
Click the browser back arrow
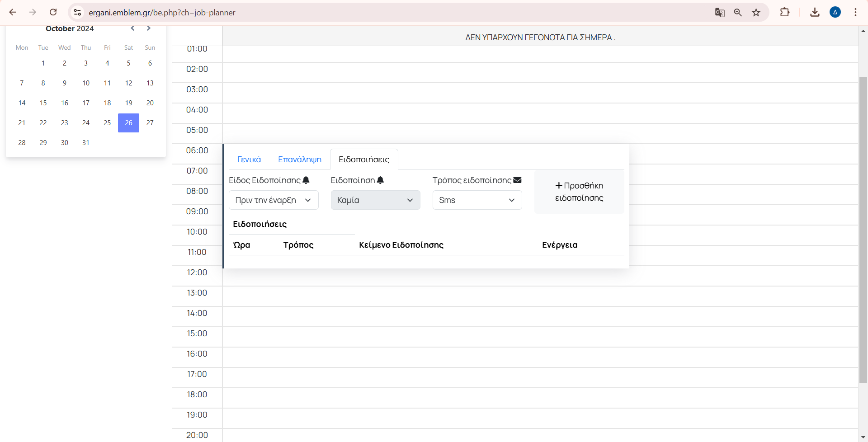pyautogui.click(x=13, y=12)
